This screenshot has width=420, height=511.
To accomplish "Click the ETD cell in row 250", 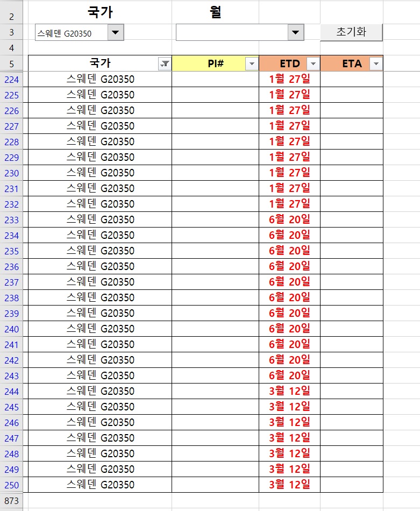I will 290,485.
